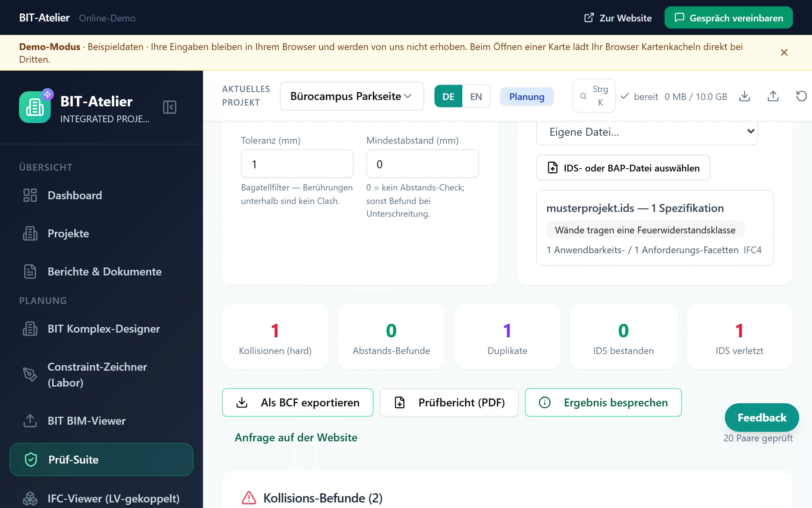Screen dimensions: 812x508
Task: Click the upload icon in top toolbar
Action: [773, 96]
